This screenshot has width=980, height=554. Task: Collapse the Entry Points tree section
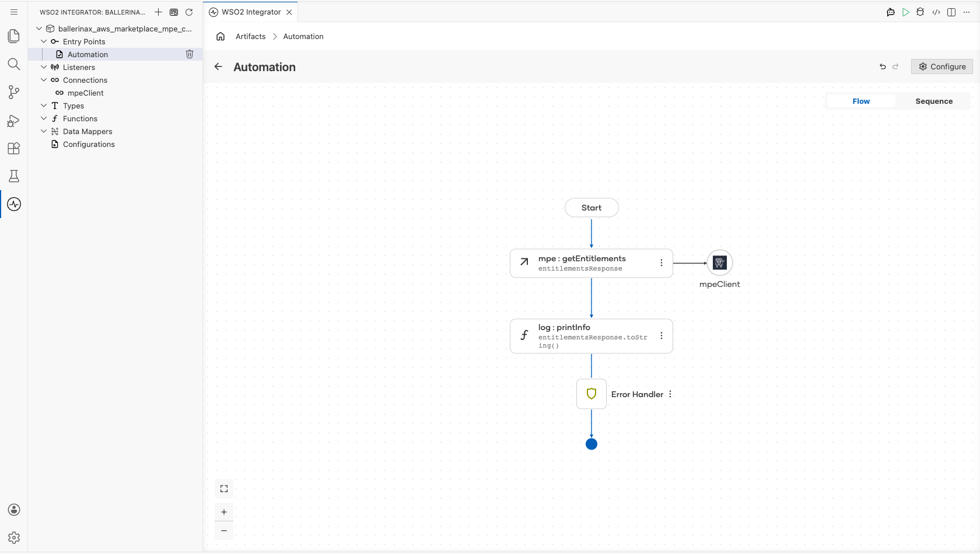coord(44,41)
